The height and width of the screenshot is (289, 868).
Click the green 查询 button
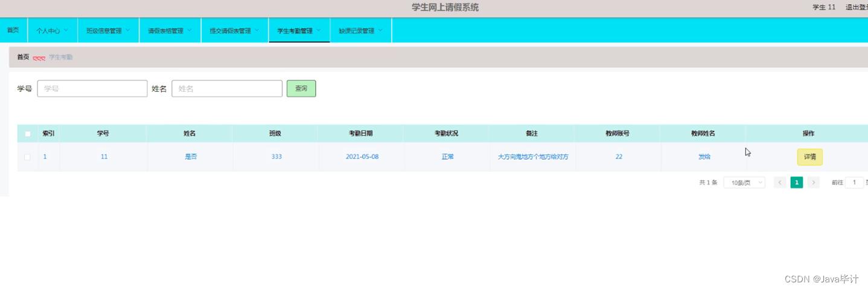coord(301,88)
